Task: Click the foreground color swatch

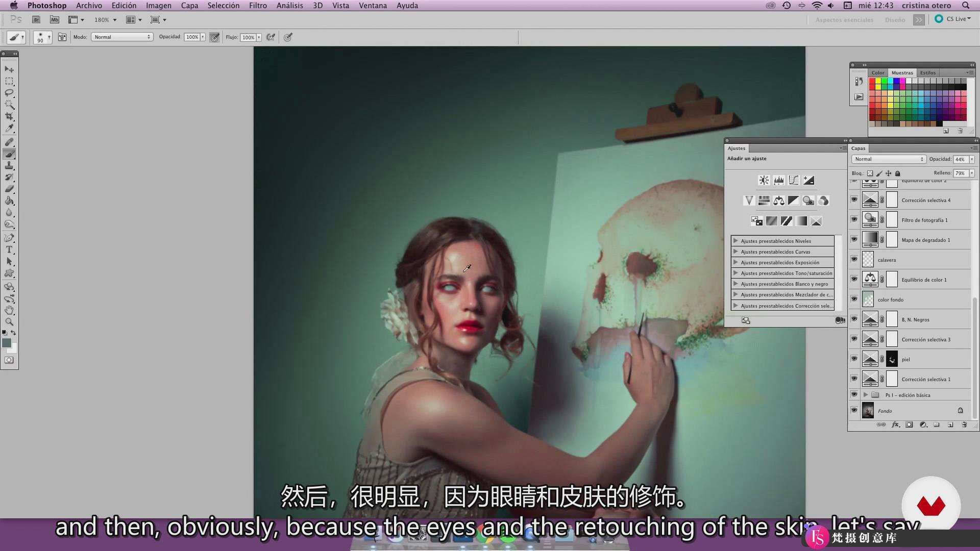Action: [7, 343]
